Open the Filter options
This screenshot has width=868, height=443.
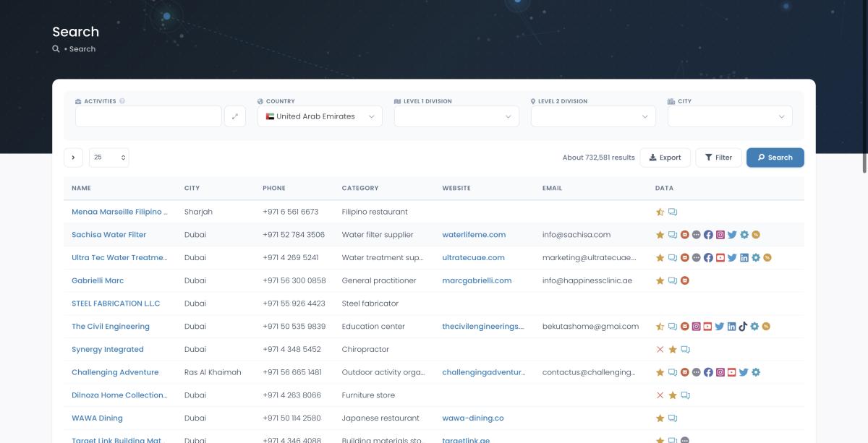718,158
